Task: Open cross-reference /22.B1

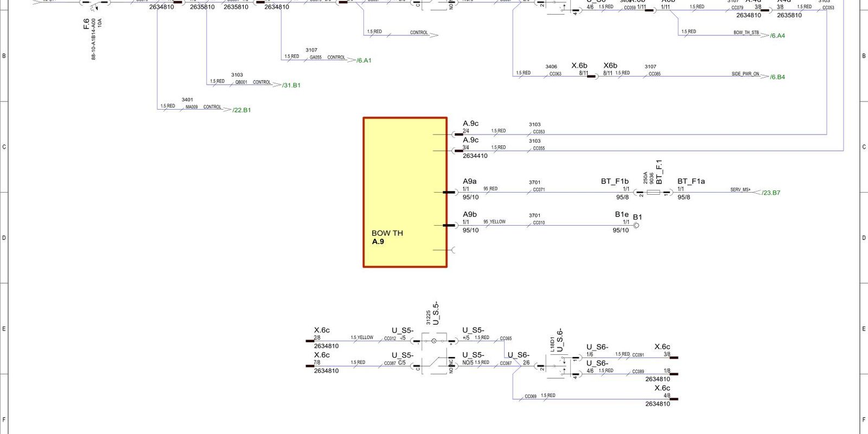Action: 241,110
